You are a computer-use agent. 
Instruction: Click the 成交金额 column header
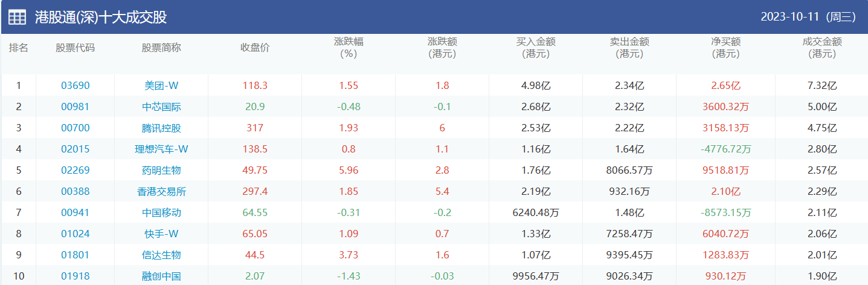pos(821,48)
